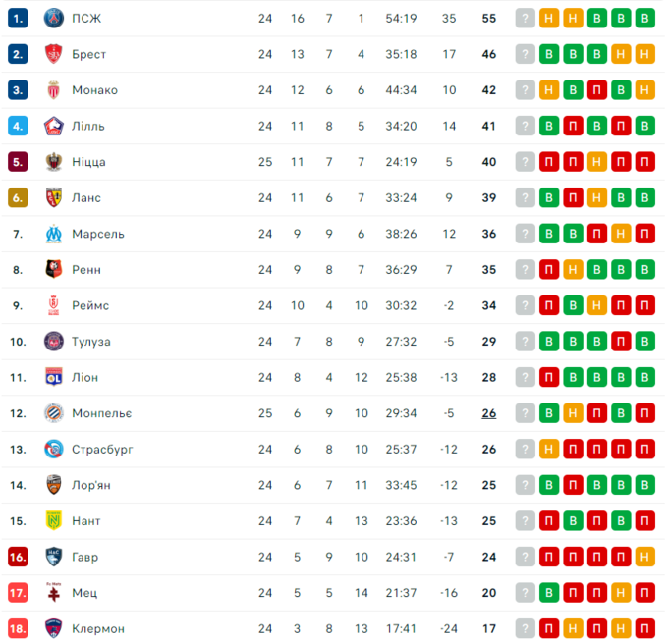
Task: Click the PSG club logo
Action: [54, 18]
